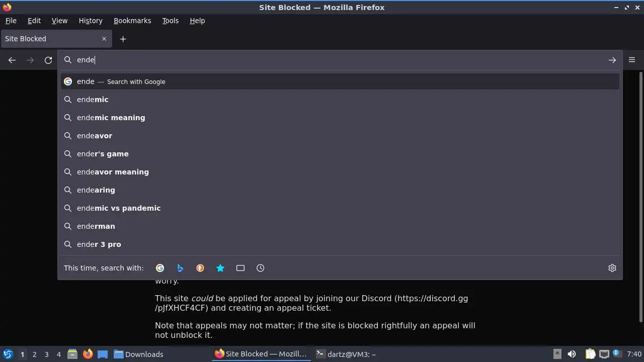Image resolution: width=644 pixels, height=362 pixels.
Task: Open the Help menu
Action: [197, 21]
